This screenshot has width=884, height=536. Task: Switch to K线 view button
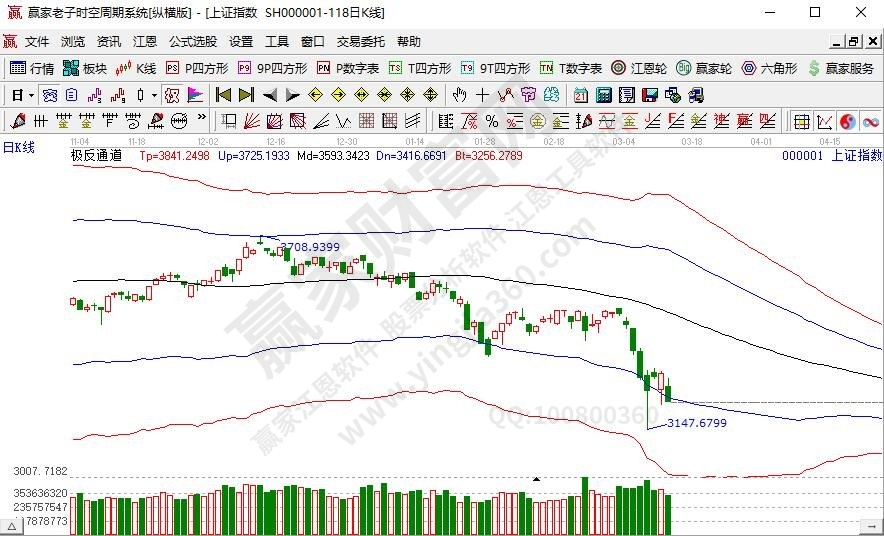136,68
